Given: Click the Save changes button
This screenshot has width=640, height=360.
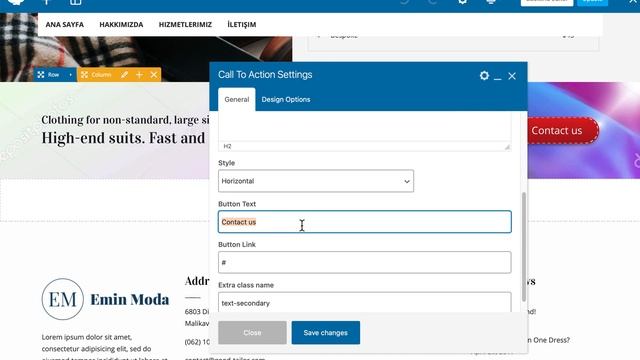Looking at the screenshot, I should click(x=326, y=333).
